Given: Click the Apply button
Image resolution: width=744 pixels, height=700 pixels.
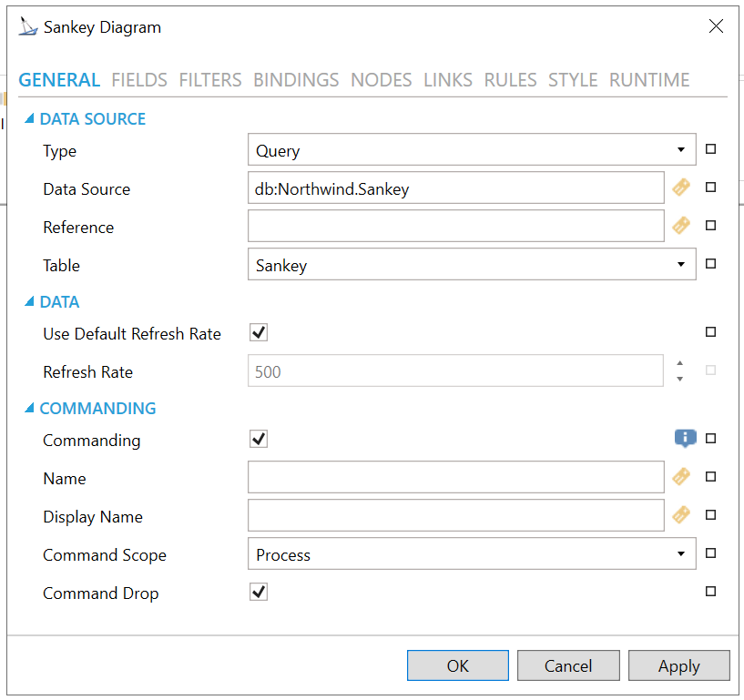Looking at the screenshot, I should pyautogui.click(x=678, y=665).
